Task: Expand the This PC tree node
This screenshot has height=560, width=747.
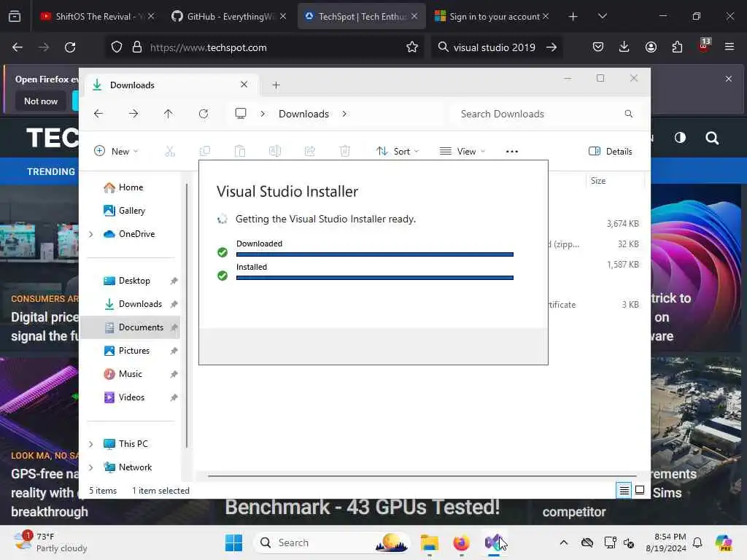Action: (90, 444)
